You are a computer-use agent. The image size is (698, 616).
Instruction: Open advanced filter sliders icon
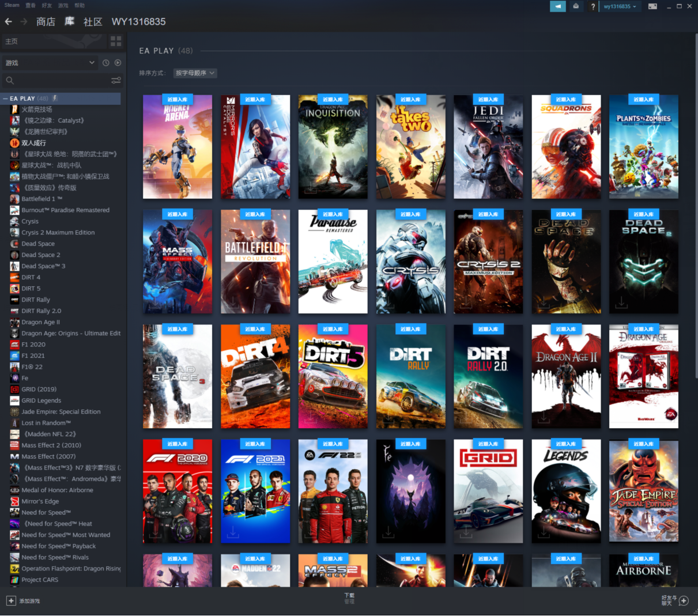pos(116,81)
